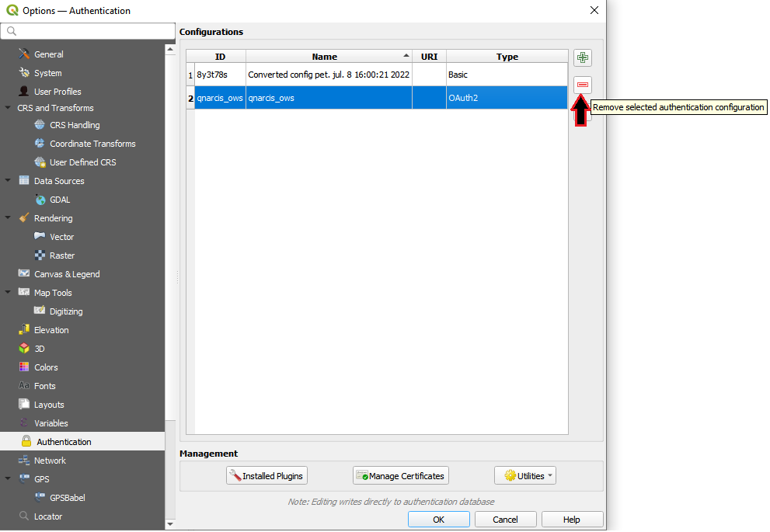This screenshot has height=532, width=770.
Task: Open the CRS Handling settings icon
Action: [40, 124]
